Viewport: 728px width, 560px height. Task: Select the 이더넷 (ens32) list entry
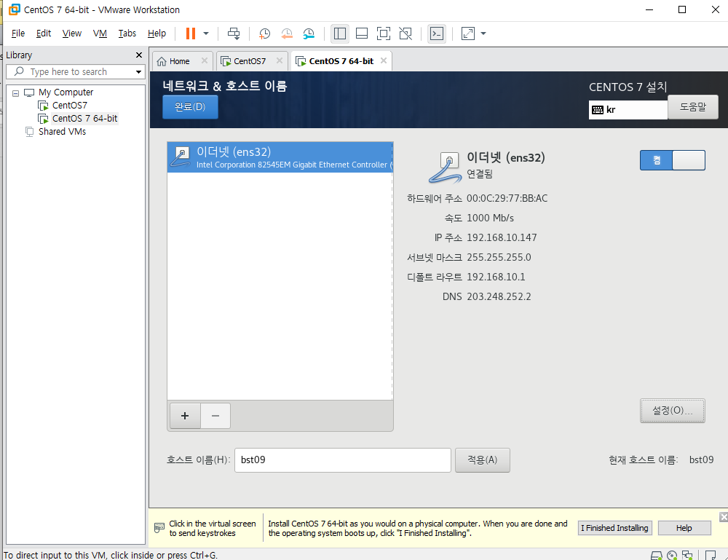point(280,157)
